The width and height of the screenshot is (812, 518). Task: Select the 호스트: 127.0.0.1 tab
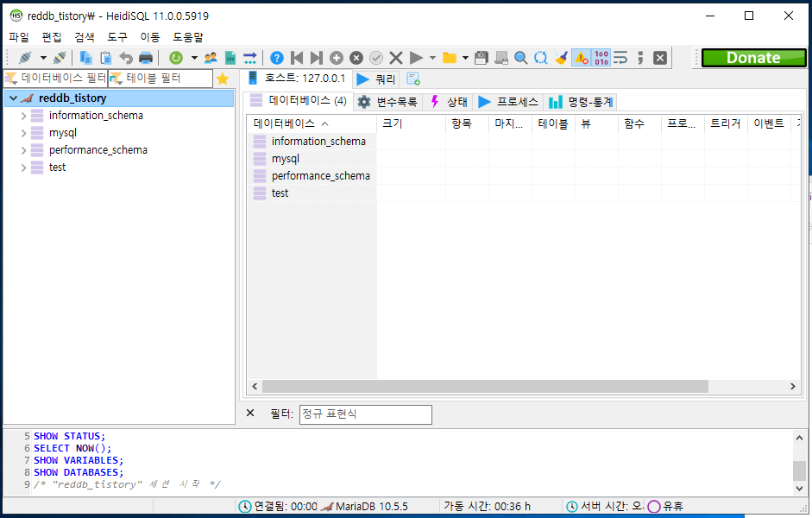(x=297, y=79)
